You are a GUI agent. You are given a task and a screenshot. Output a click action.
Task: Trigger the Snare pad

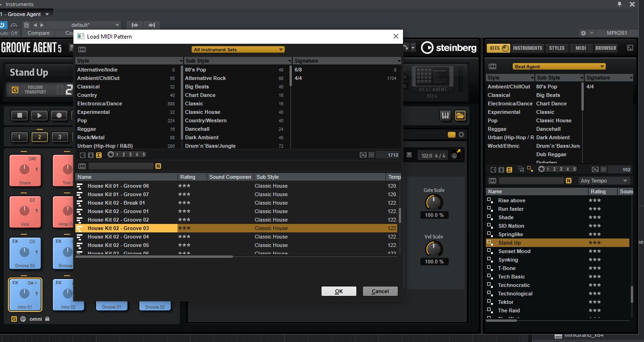[x=25, y=170]
